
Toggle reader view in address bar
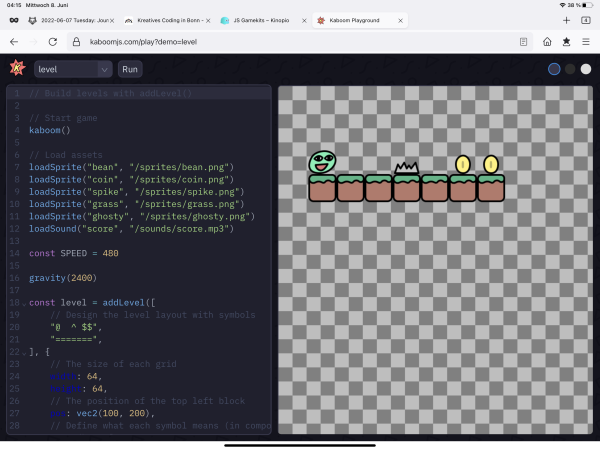pos(523,42)
